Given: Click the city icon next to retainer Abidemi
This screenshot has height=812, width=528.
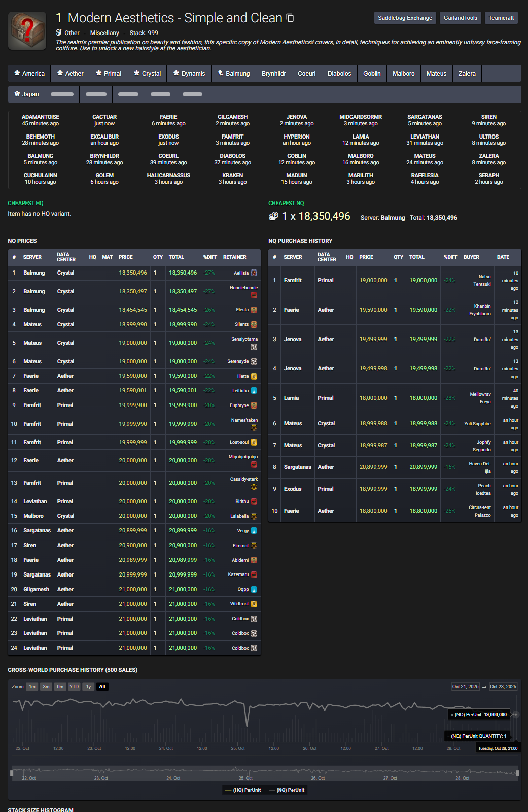Looking at the screenshot, I should [x=254, y=560].
